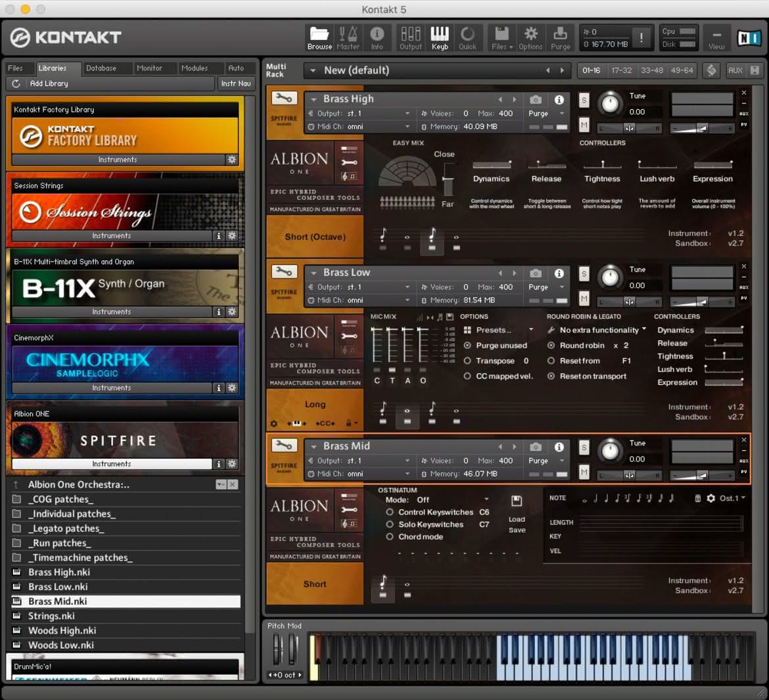Switch to the Files tab
Viewport: 769px width, 700px height.
[x=15, y=68]
